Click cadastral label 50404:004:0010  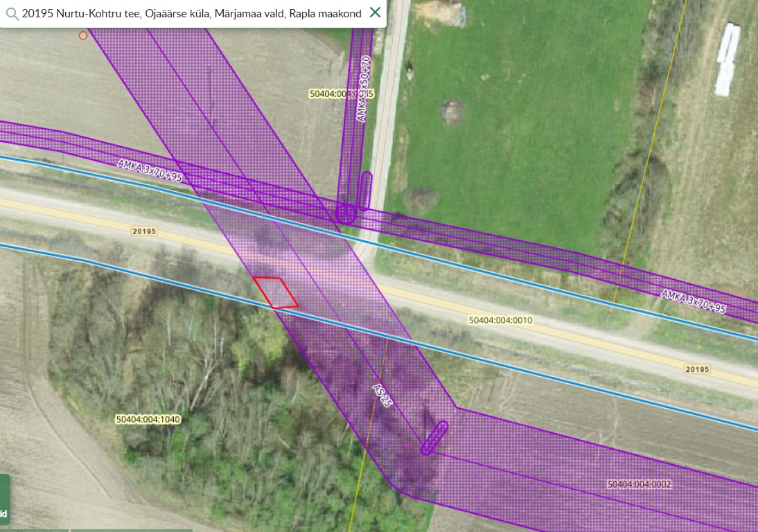pos(500,321)
